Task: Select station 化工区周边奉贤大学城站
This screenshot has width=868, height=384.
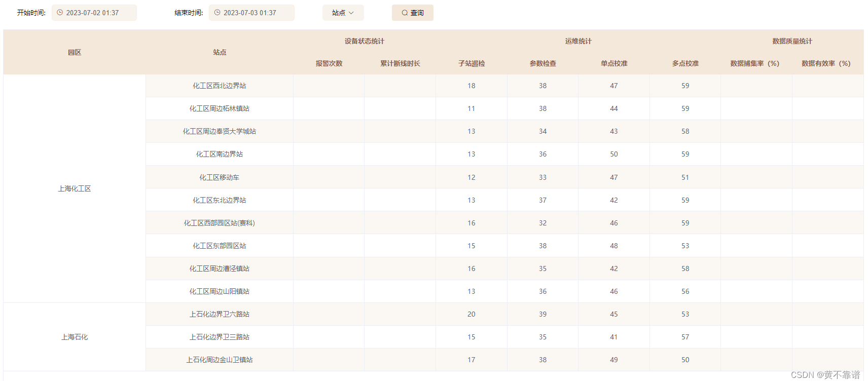Action: pos(220,131)
